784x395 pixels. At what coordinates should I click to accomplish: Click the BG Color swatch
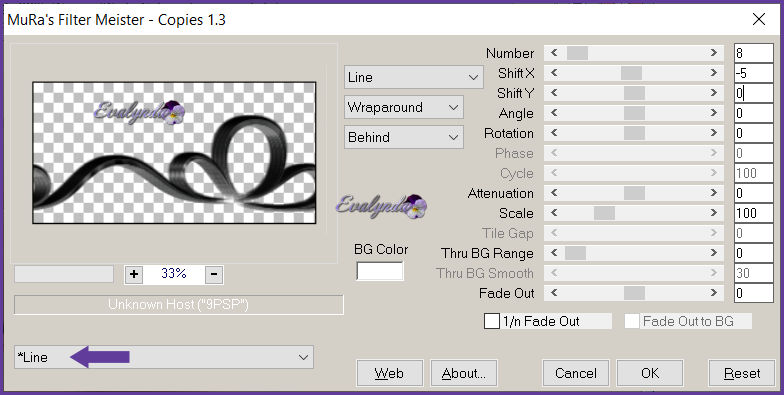pyautogui.click(x=380, y=271)
